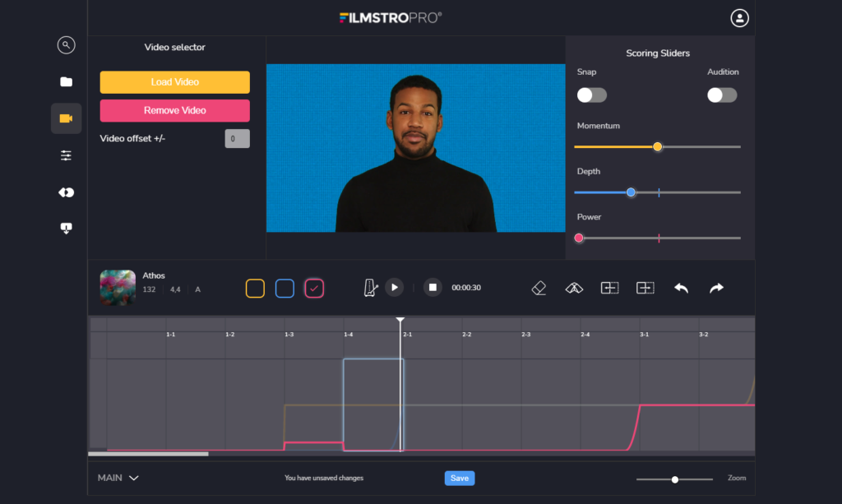Toggle the Snap switch
Screen dimensions: 842x504
click(x=592, y=95)
